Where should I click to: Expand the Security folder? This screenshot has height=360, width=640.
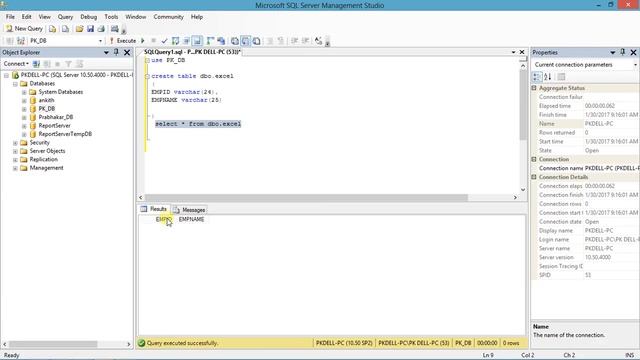(x=15, y=143)
